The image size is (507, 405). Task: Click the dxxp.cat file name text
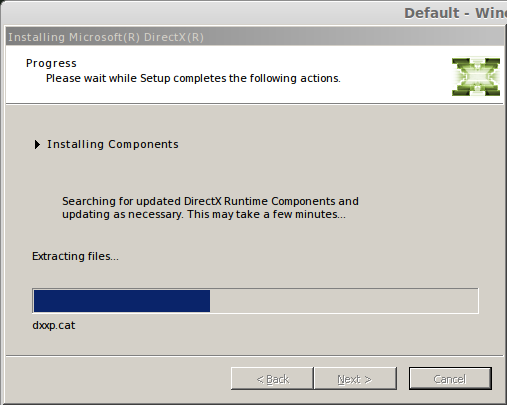pyautogui.click(x=54, y=325)
